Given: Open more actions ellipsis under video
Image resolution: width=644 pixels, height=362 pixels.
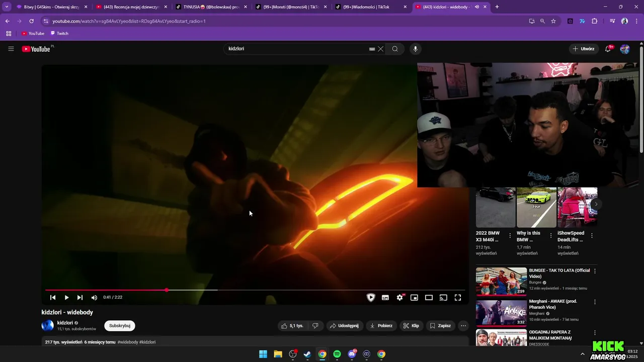Looking at the screenshot, I should click(x=463, y=326).
